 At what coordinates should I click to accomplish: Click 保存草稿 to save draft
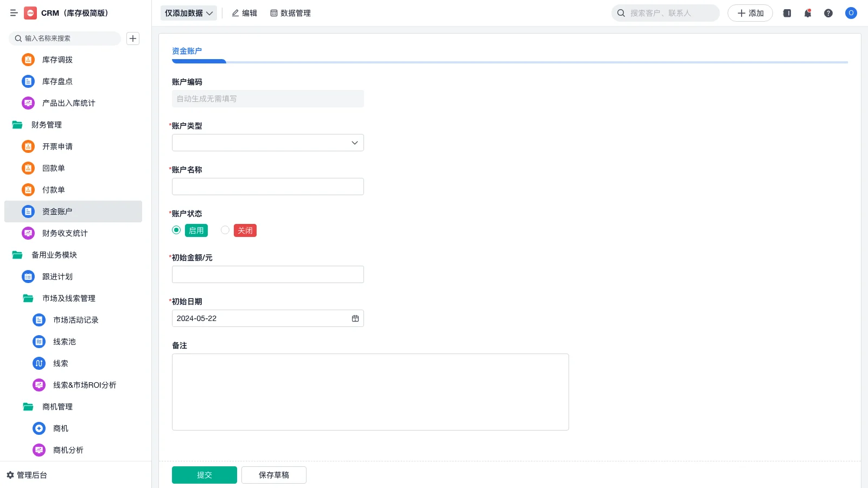pos(273,474)
